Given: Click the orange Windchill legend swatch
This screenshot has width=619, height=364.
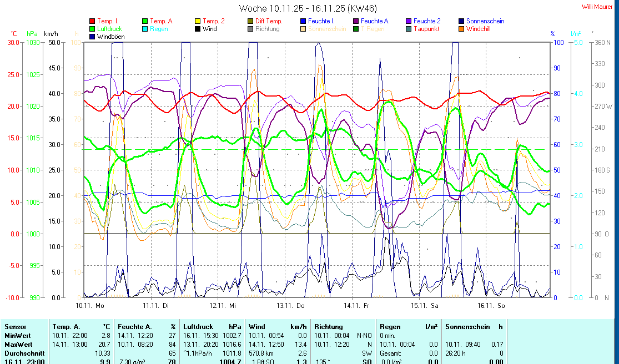Looking at the screenshot, I should (461, 29).
